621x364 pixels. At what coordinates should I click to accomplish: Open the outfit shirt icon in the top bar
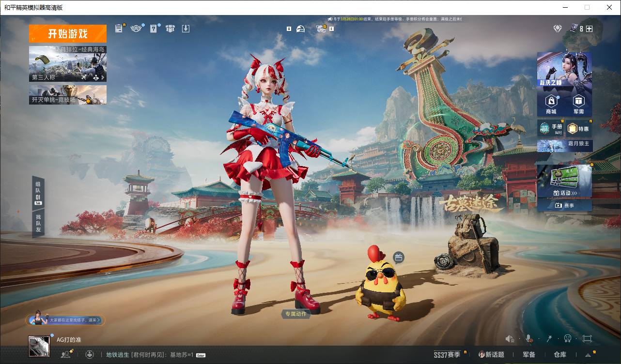tap(170, 29)
